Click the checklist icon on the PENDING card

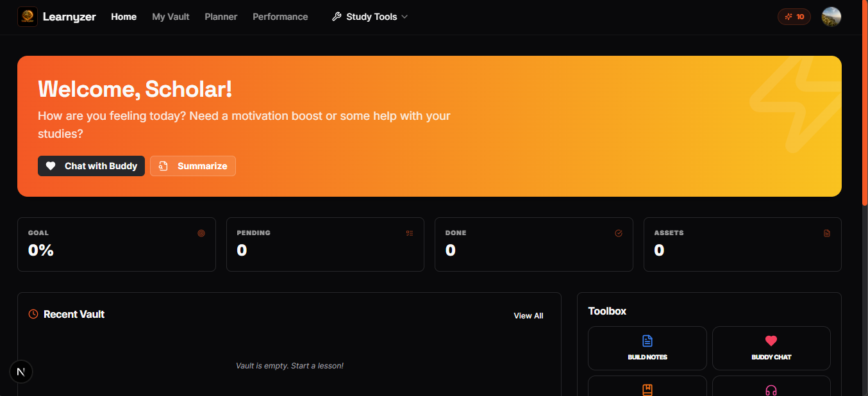pos(410,233)
